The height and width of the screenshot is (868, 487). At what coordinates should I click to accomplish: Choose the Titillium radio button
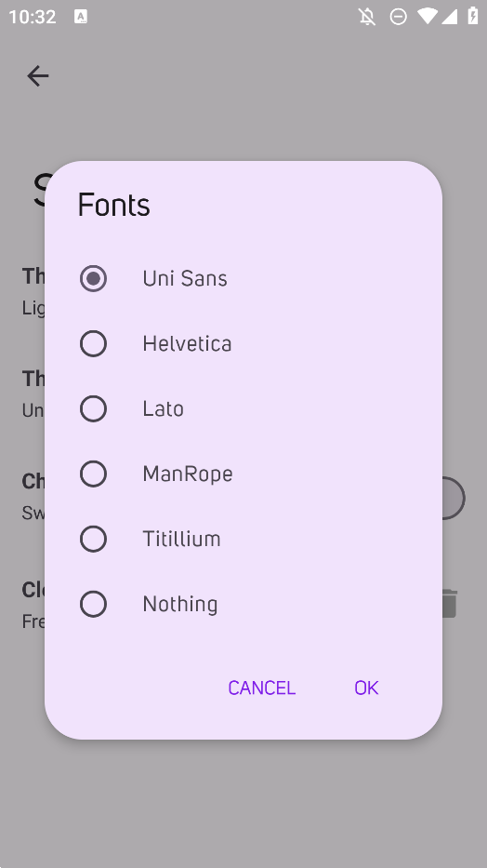pos(94,540)
